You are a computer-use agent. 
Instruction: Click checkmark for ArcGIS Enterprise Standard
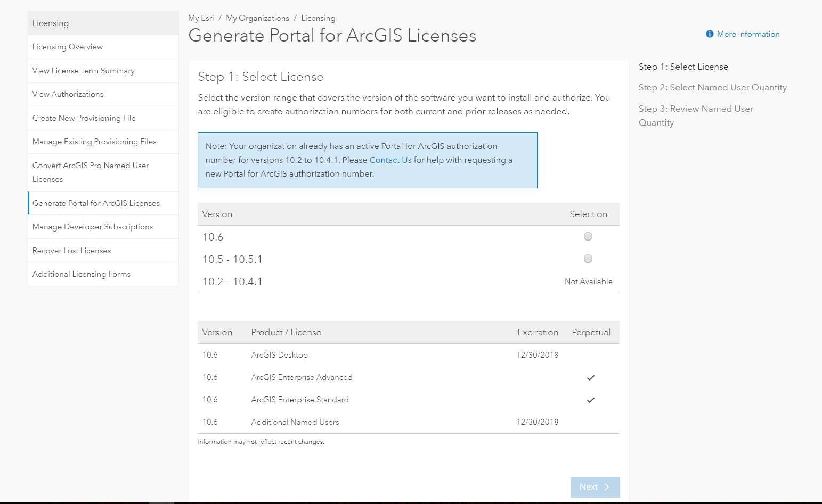click(x=590, y=400)
